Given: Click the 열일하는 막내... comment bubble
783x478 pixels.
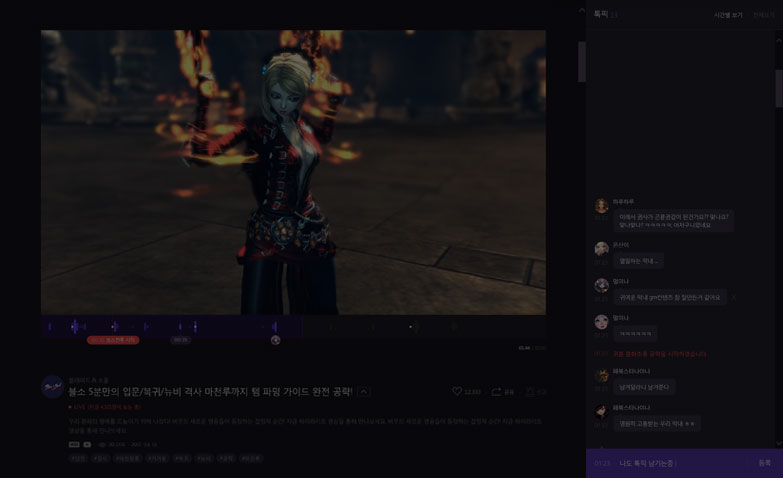Looking at the screenshot, I should pyautogui.click(x=639, y=261).
